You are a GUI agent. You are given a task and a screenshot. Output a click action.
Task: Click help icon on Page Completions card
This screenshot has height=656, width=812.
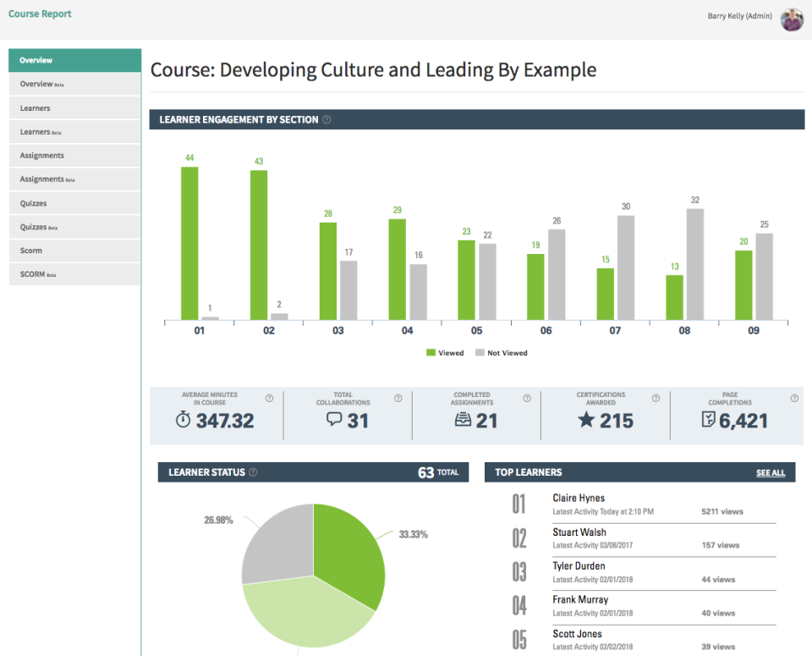pos(794,398)
